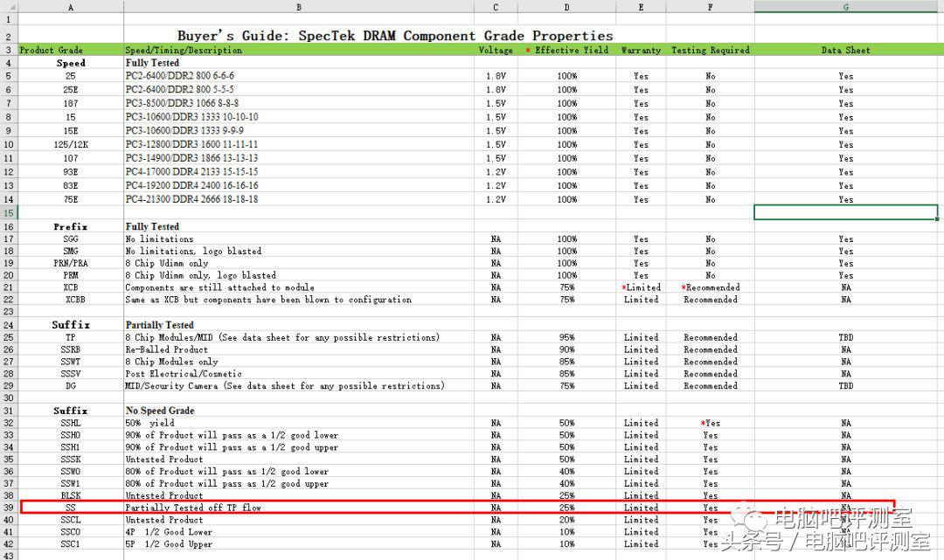Screen dimensions: 944x560
Task: Click TBD data sheet cell in DG row
Action: pyautogui.click(x=846, y=385)
